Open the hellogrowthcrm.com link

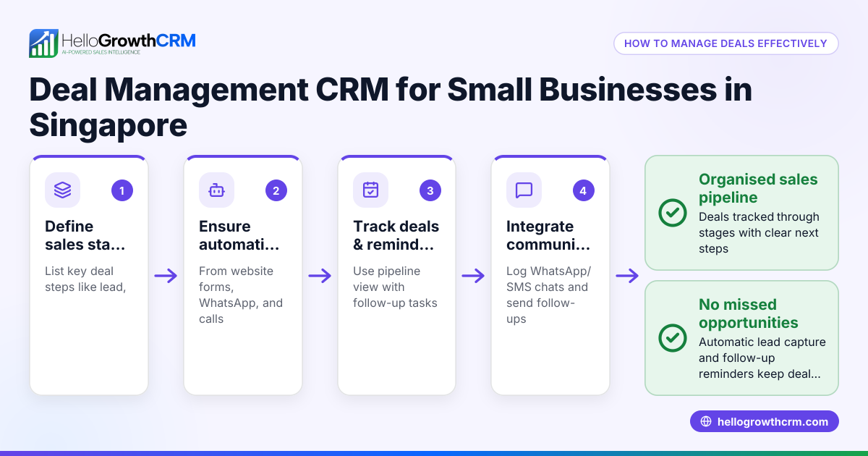pyautogui.click(x=765, y=422)
